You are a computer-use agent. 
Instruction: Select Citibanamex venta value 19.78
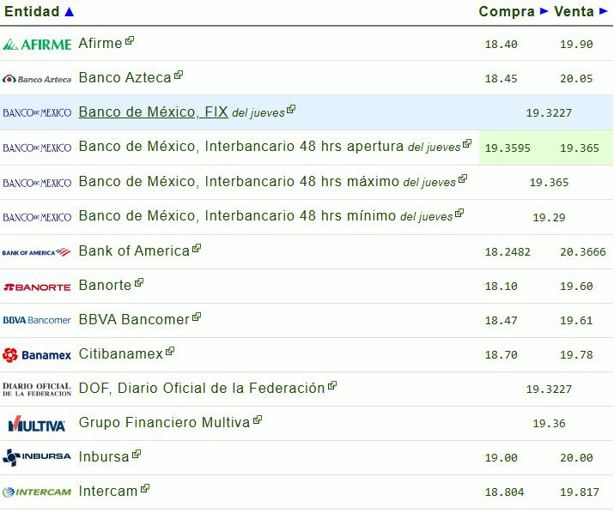(x=576, y=355)
